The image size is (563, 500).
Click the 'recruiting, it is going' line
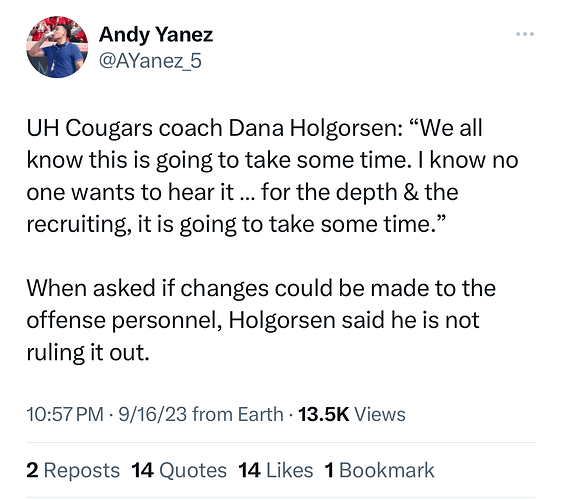131,225
